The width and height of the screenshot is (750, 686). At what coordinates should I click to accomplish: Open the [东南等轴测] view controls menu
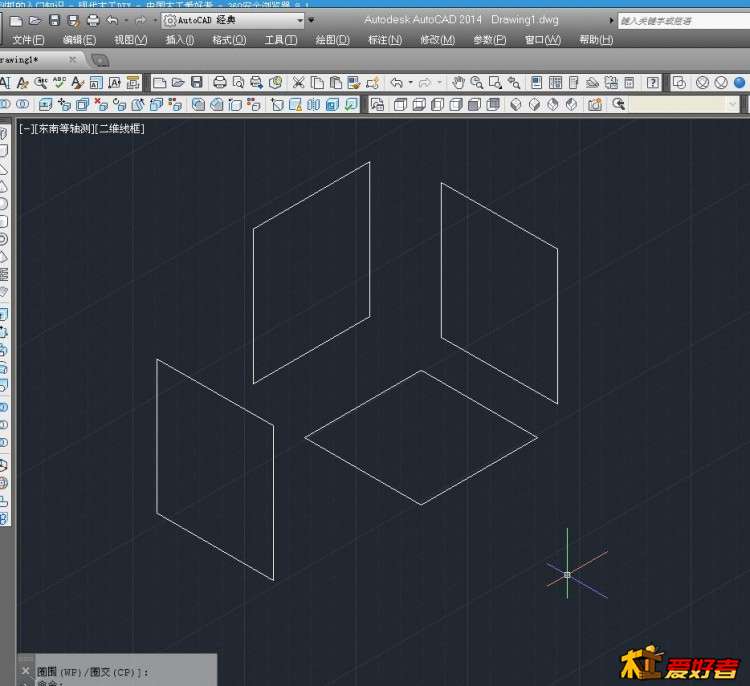point(64,129)
